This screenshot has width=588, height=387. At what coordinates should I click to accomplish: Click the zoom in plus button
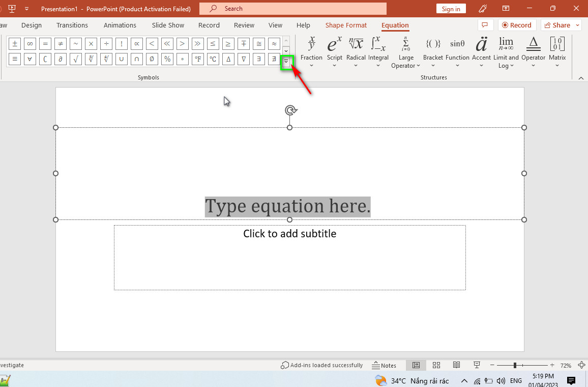coord(552,365)
